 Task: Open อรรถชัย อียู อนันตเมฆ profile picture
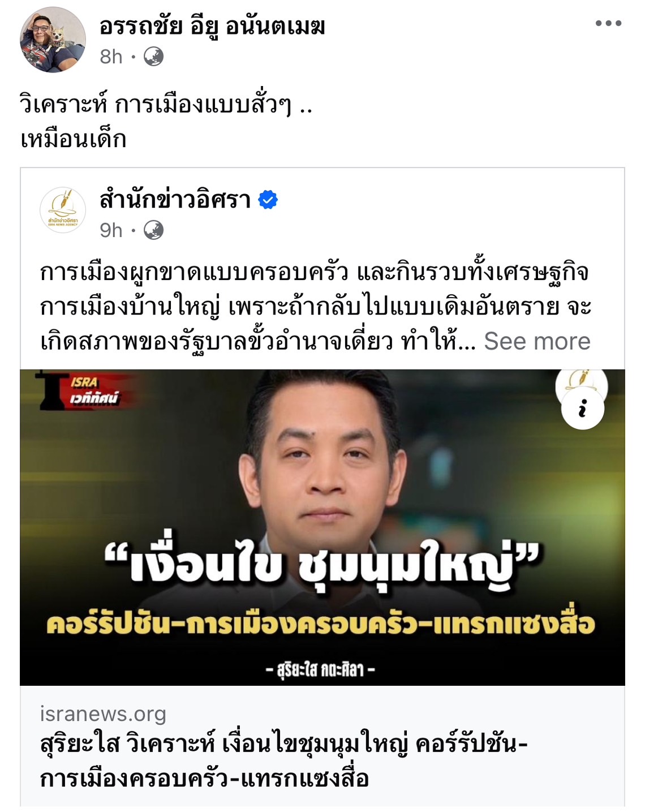[x=53, y=40]
